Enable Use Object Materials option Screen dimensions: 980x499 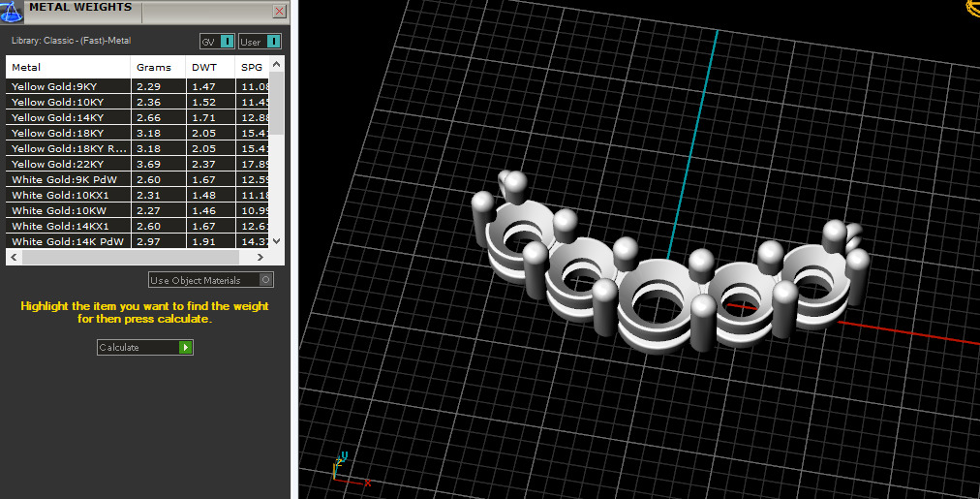[x=211, y=280]
